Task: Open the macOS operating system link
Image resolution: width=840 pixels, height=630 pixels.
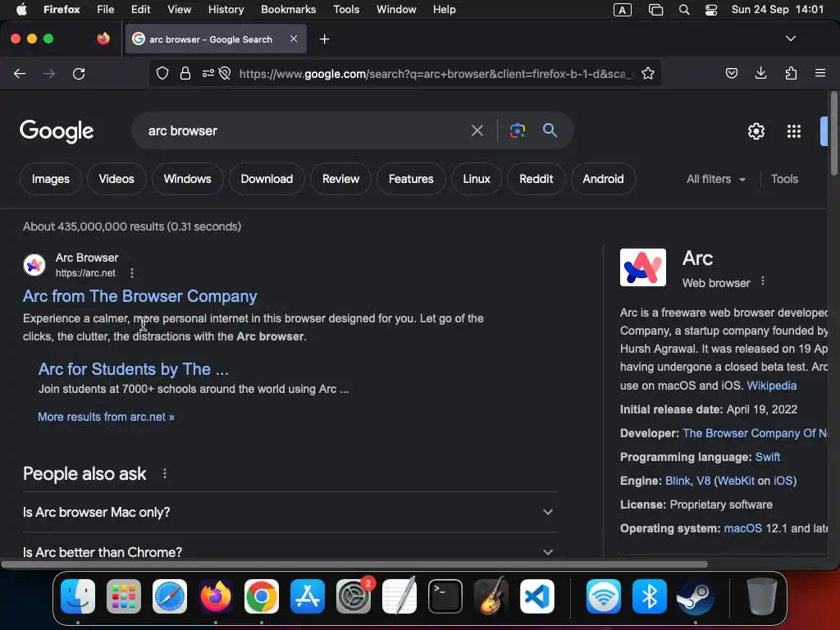Action: [742, 528]
